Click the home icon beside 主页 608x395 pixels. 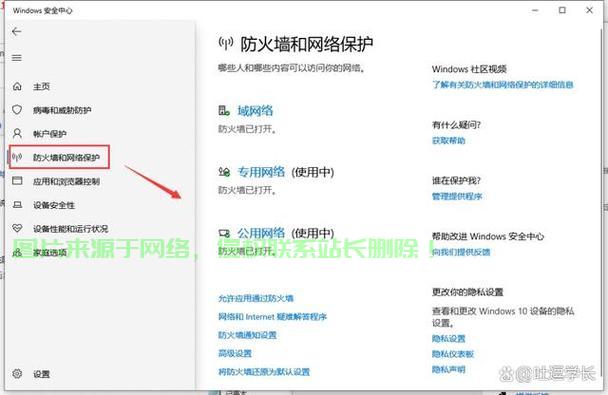click(x=17, y=86)
